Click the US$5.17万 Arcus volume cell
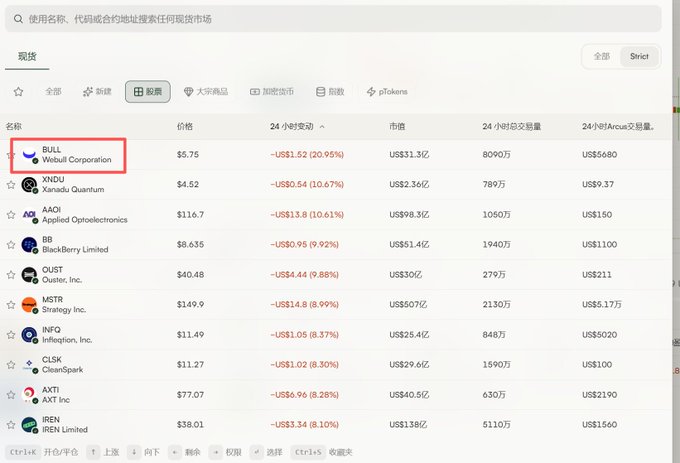The image size is (680, 463). point(602,305)
